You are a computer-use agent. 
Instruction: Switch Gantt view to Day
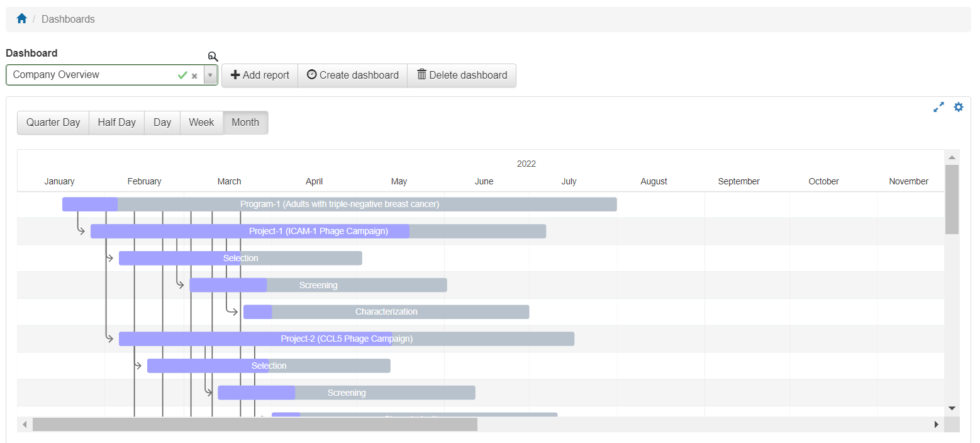[x=162, y=123]
